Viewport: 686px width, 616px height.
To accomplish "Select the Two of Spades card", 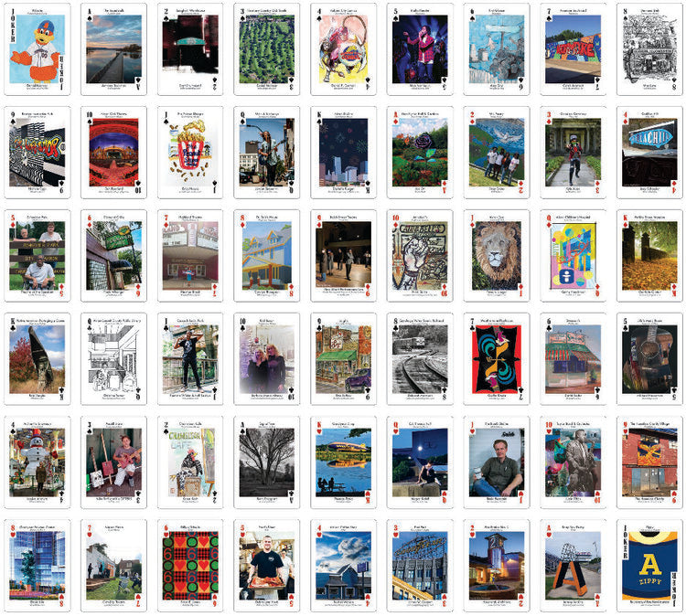I will pyautogui.click(x=190, y=49).
